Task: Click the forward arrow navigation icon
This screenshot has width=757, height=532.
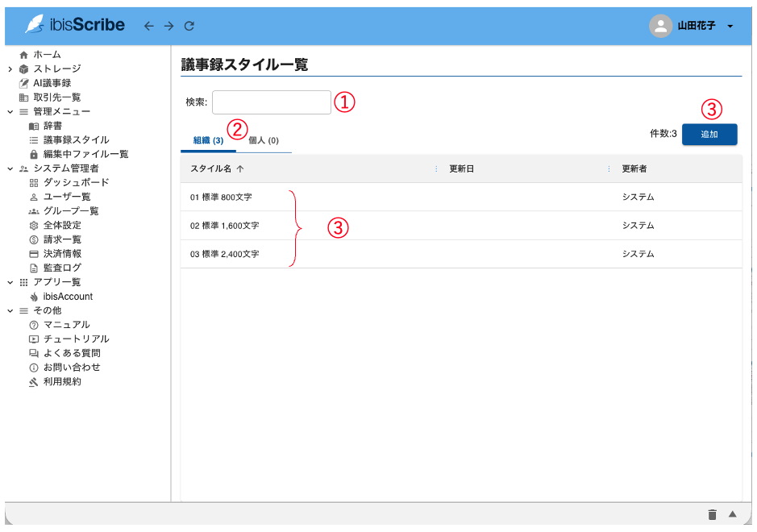Action: 168,26
